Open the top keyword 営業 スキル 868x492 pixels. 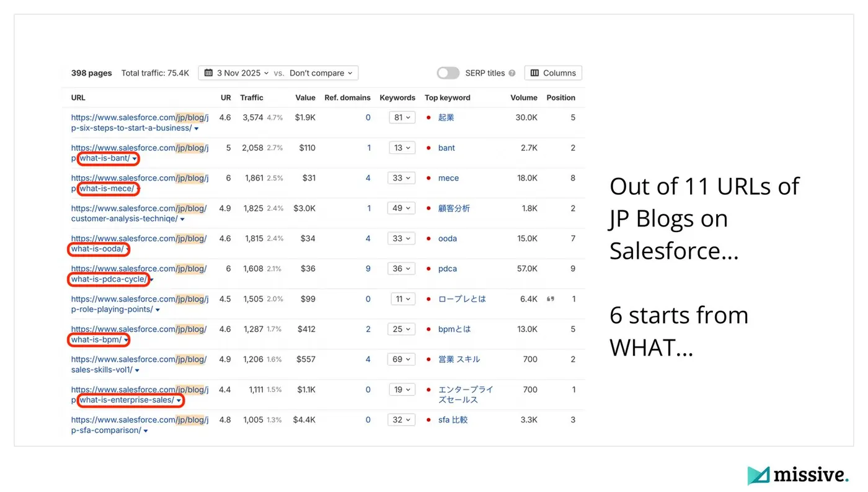click(459, 359)
